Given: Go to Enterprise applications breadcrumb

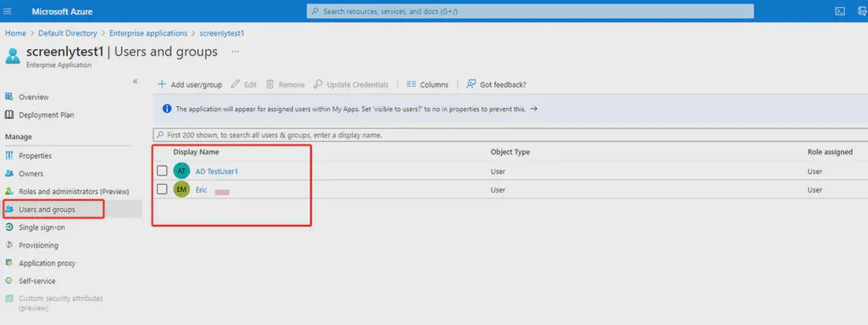Looking at the screenshot, I should 148,33.
